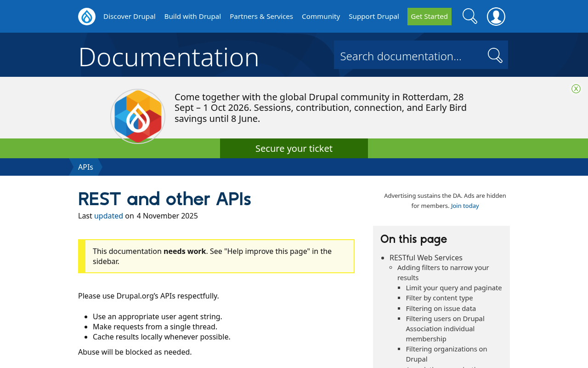Viewport: 588px width, 368px height.
Task: Jump to Filtering organizations on Drupal link
Action: 447,354
